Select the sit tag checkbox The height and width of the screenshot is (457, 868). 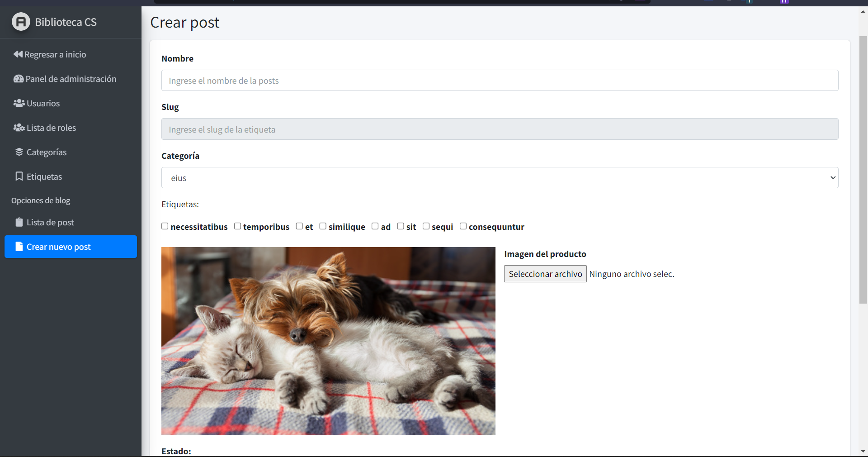coord(401,226)
